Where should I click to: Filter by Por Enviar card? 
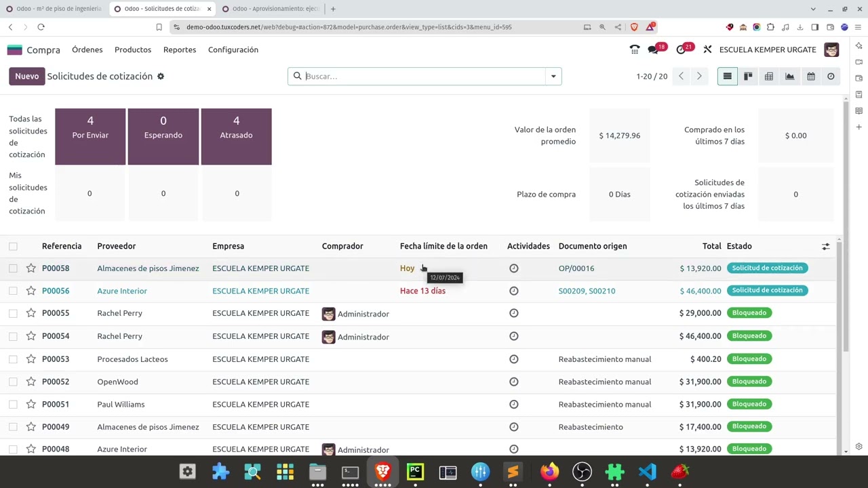pyautogui.click(x=90, y=136)
